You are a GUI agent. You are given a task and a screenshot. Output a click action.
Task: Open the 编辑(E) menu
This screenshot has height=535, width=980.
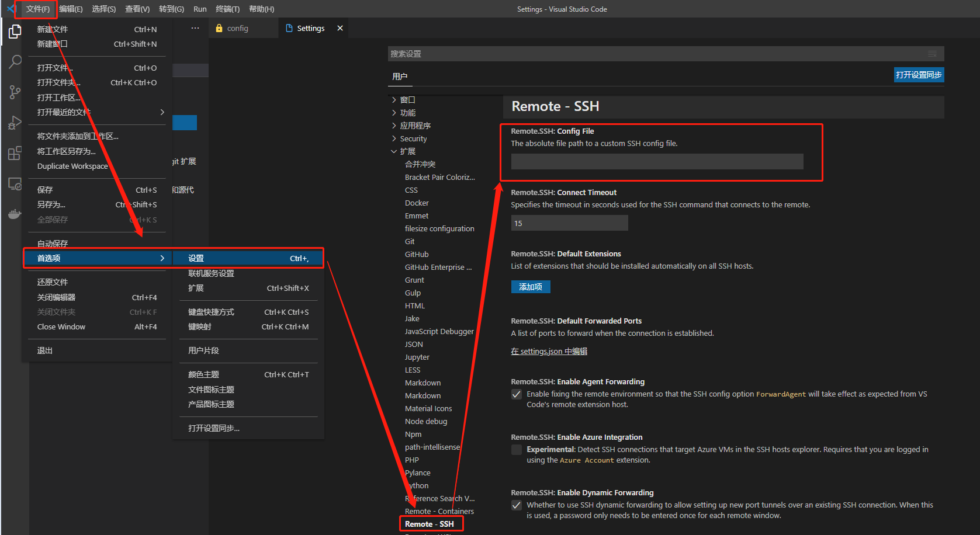point(71,9)
